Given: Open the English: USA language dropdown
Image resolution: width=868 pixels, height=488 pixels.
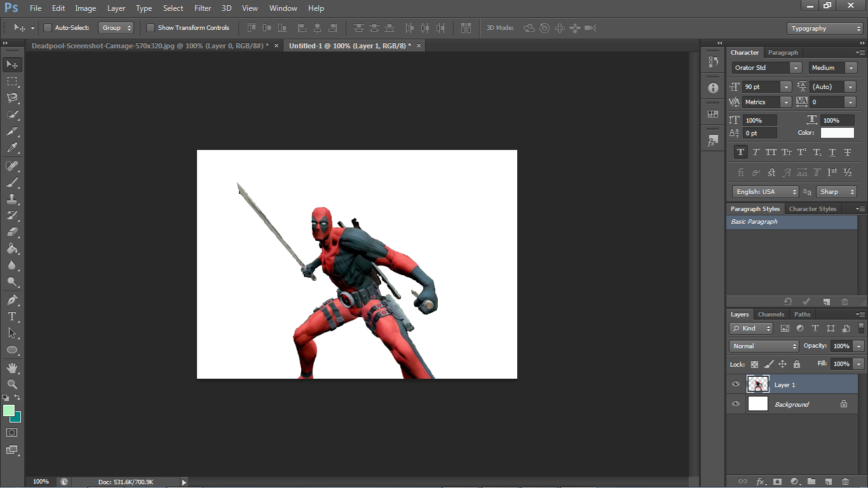Looking at the screenshot, I should [765, 192].
